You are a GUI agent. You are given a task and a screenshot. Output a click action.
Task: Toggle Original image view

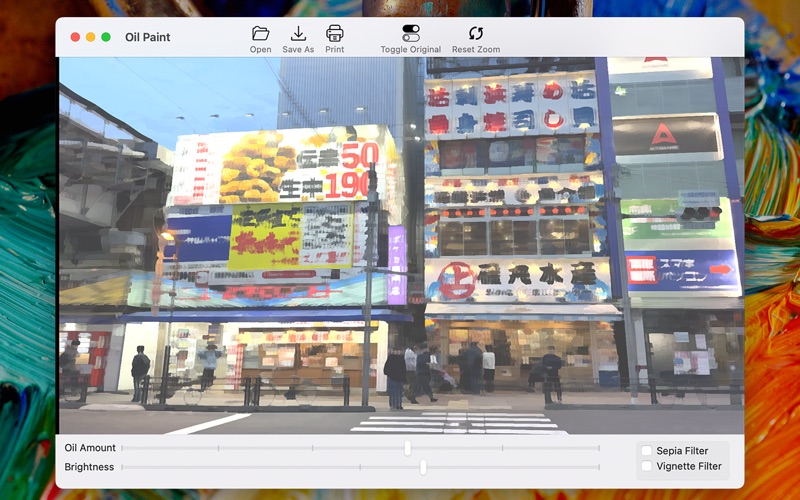[411, 34]
